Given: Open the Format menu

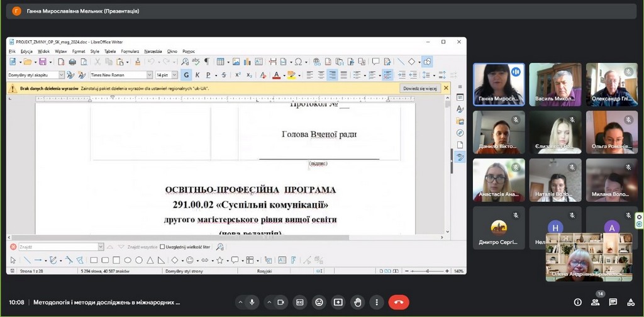Looking at the screenshot, I should [x=78, y=51].
